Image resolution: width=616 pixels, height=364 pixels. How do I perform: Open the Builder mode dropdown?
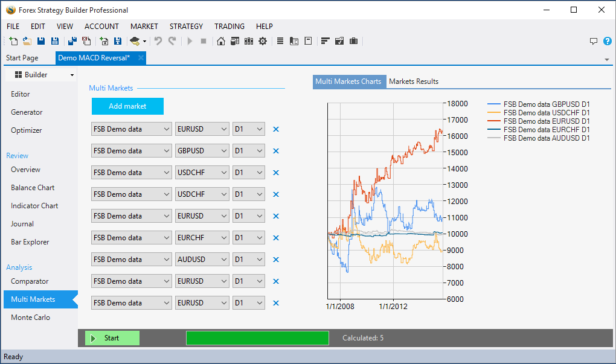tap(41, 75)
